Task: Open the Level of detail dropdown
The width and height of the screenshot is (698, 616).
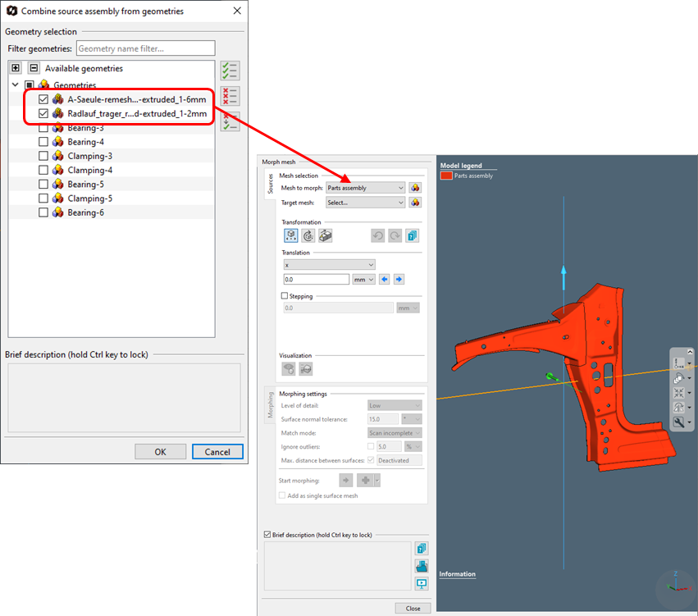Action: 395,405
